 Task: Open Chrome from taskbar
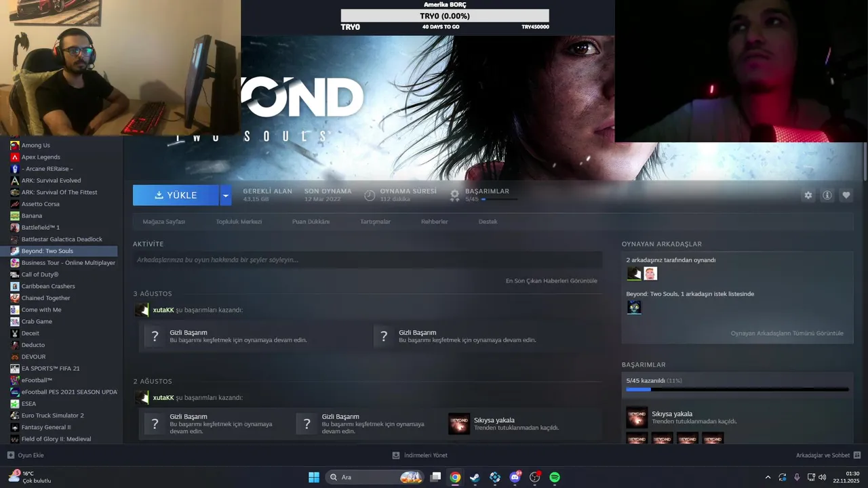[x=455, y=477]
